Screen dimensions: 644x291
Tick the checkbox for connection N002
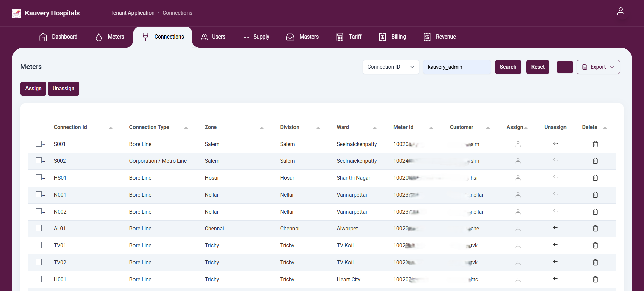[39, 211]
